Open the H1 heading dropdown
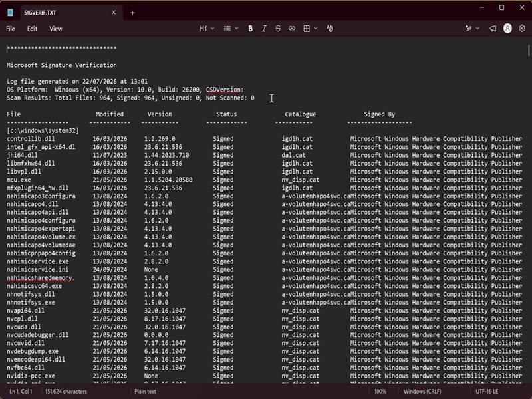Screen dimensions: 532x399 click(207, 29)
